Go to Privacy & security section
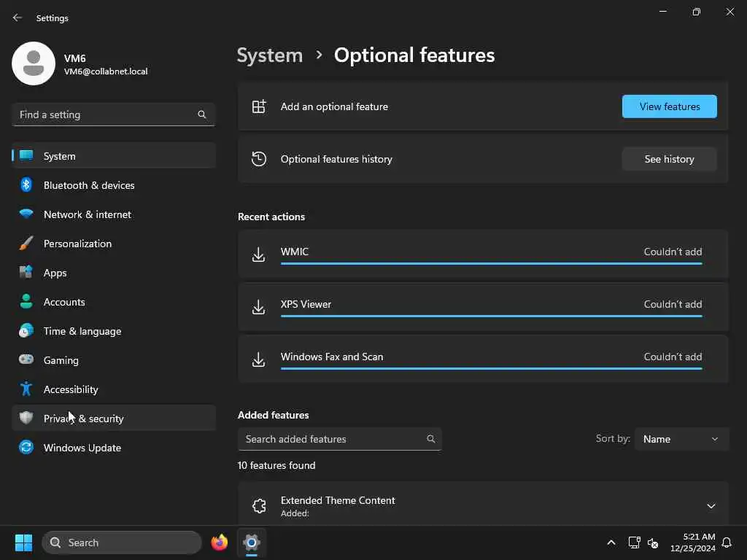 [84, 419]
